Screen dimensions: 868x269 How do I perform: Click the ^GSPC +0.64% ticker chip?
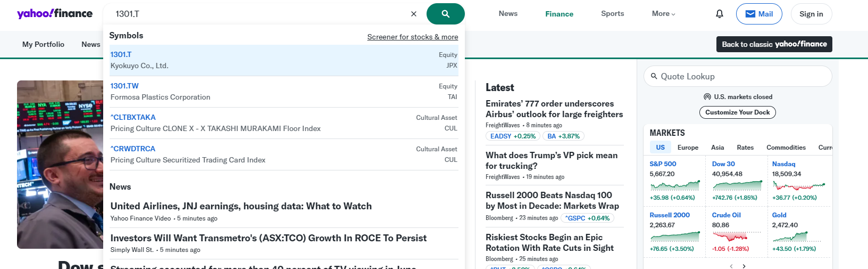[x=588, y=218]
